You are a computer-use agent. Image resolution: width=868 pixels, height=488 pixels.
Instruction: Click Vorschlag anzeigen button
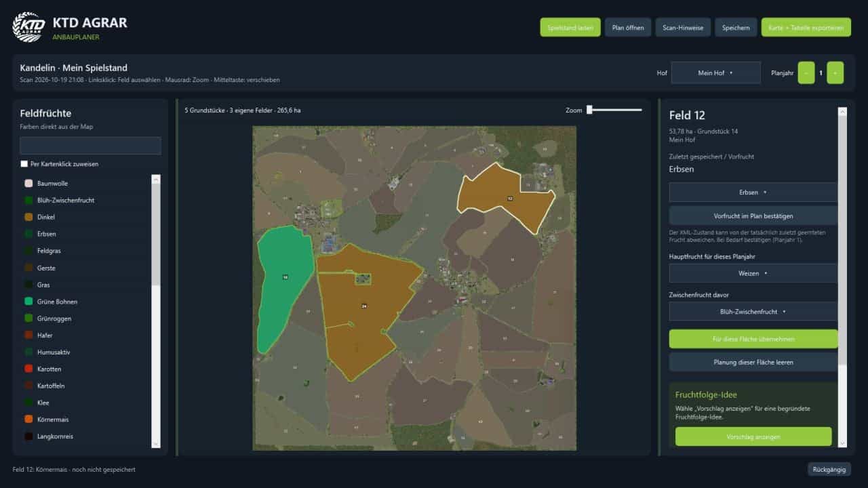[753, 436]
